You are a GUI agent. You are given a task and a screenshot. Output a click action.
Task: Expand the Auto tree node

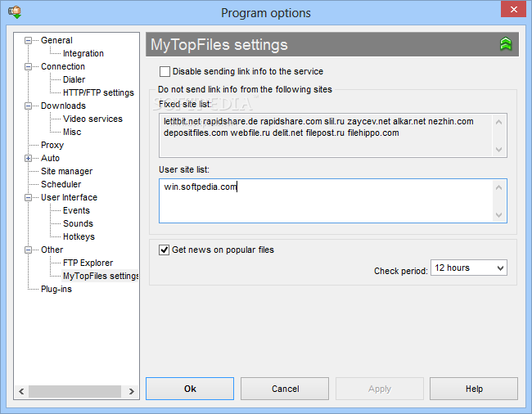point(28,159)
